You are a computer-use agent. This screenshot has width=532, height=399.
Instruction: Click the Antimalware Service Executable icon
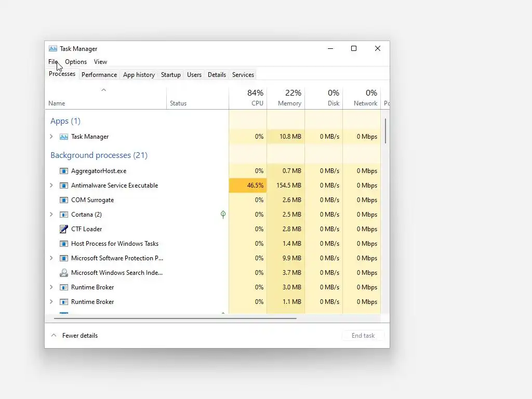point(64,185)
